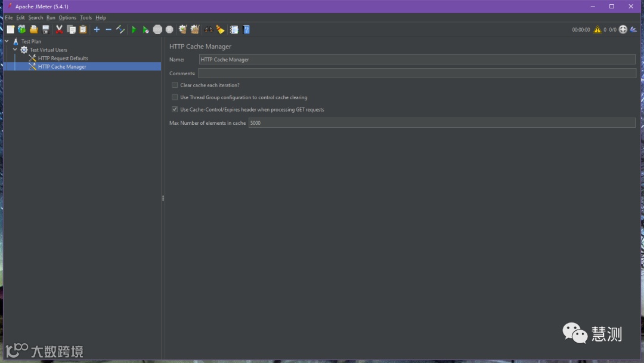Start the test with green arrow
The width and height of the screenshot is (644, 363).
tap(134, 29)
